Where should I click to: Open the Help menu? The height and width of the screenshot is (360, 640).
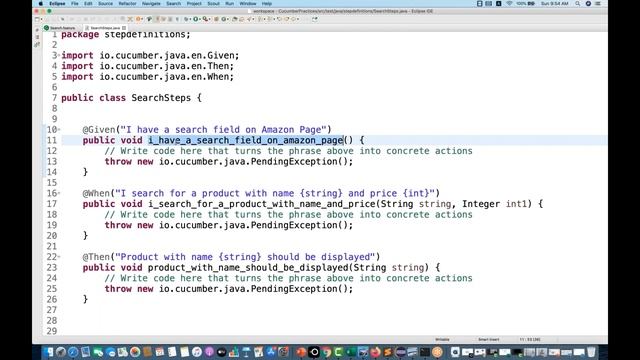(x=267, y=3)
